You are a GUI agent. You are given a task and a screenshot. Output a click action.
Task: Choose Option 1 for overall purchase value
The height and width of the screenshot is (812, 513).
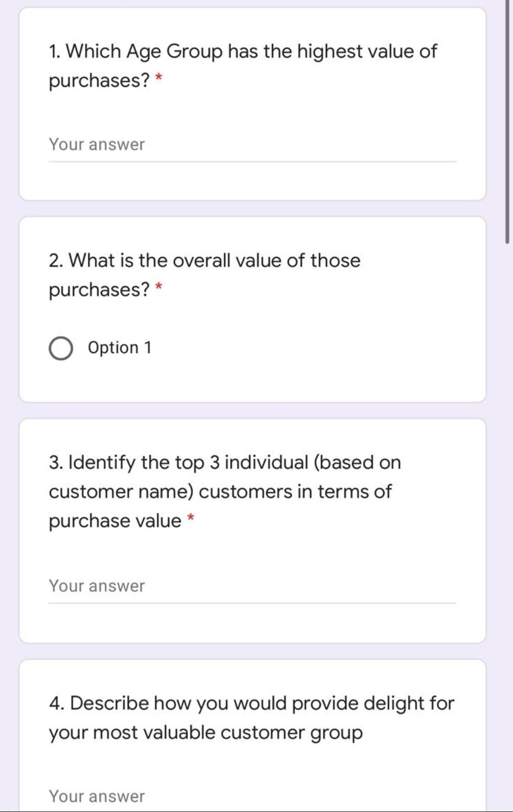61,347
